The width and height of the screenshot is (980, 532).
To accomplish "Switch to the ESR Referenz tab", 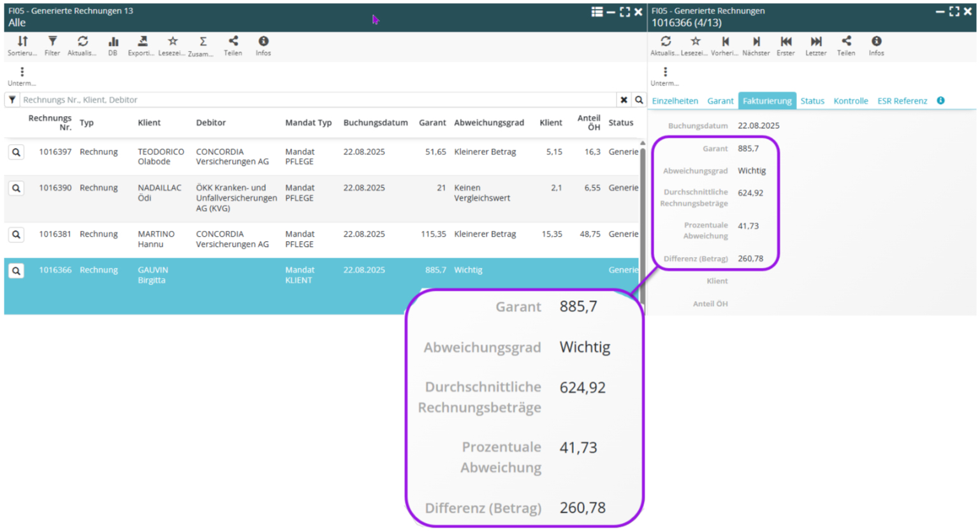I will (x=902, y=101).
